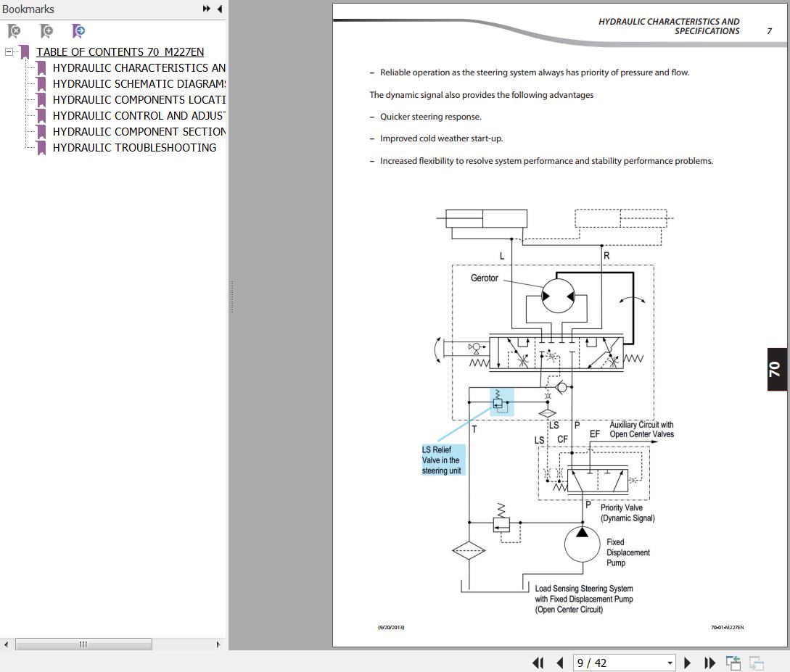Click the go to bookmark arrow icon
Screen dimensions: 790x672
coord(78,31)
